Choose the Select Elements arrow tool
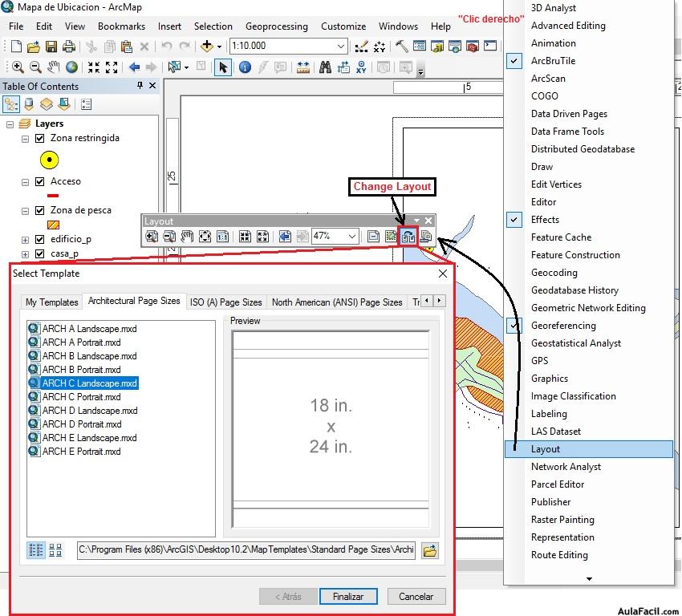 [223, 67]
